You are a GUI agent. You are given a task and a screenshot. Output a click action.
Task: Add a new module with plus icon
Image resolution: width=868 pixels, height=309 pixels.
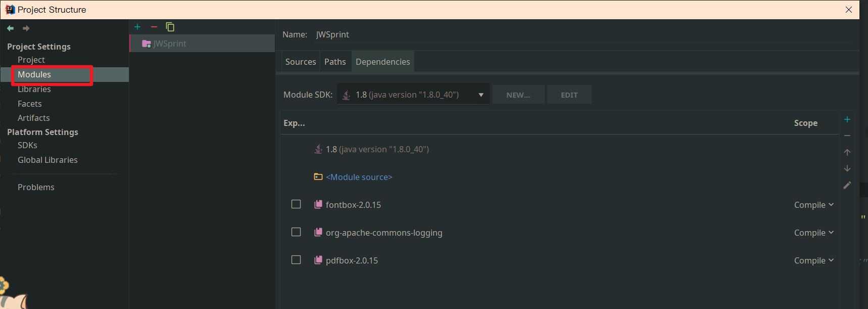[137, 27]
